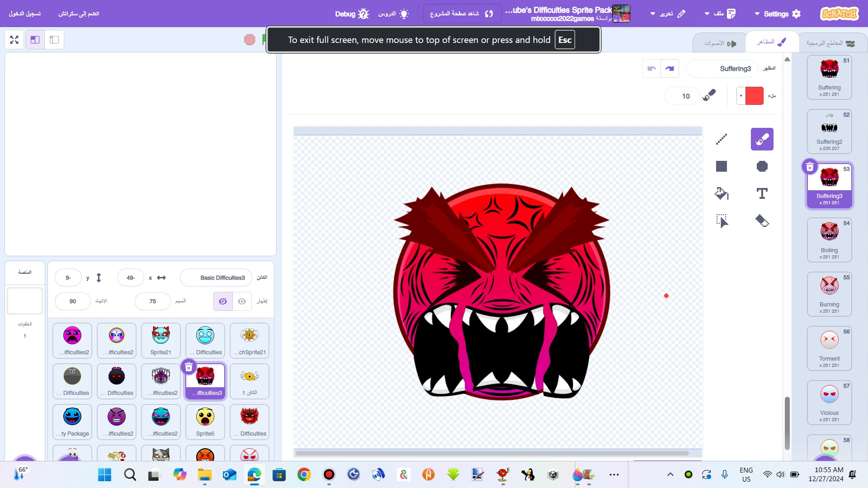Switch to the المقاطع البرمجية (Code) tab

[x=830, y=43]
